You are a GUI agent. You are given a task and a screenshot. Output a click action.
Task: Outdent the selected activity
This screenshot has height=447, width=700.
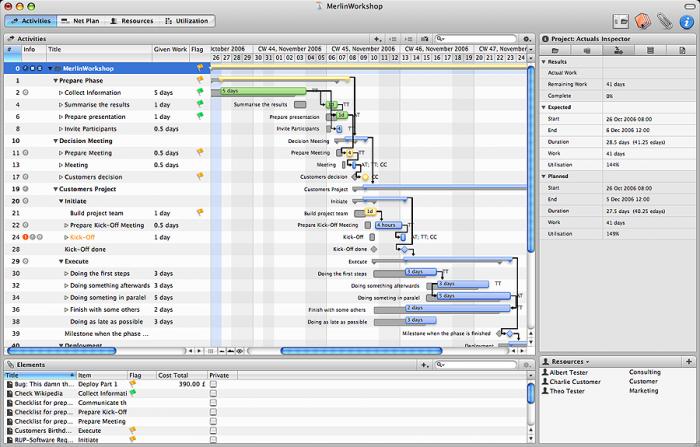pos(393,39)
